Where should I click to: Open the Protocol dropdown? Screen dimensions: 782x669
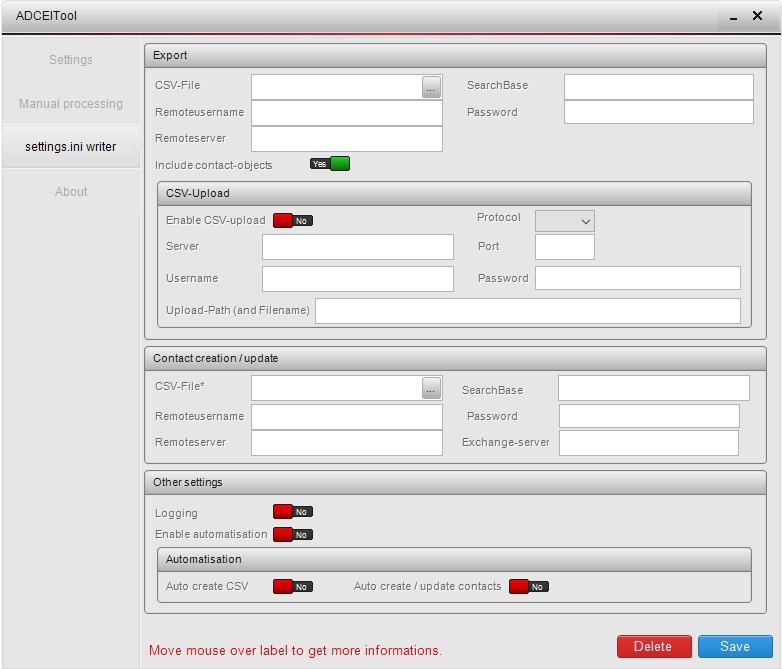(565, 221)
